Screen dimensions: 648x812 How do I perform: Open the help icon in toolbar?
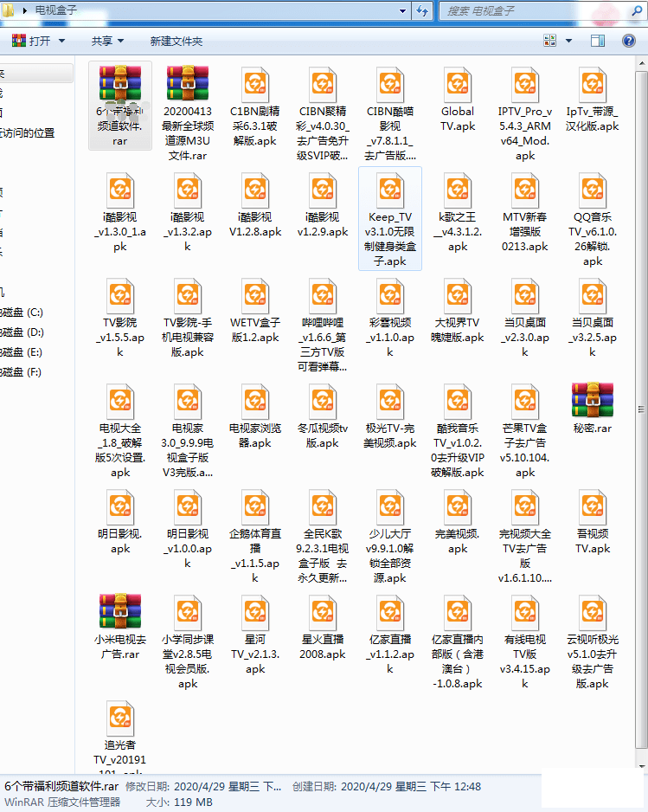pos(628,41)
